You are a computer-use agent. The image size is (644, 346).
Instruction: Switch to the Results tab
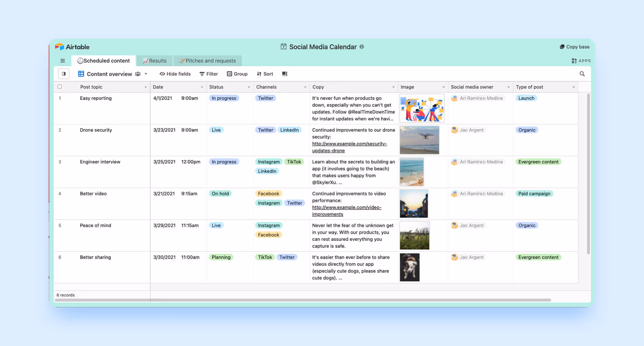click(155, 61)
